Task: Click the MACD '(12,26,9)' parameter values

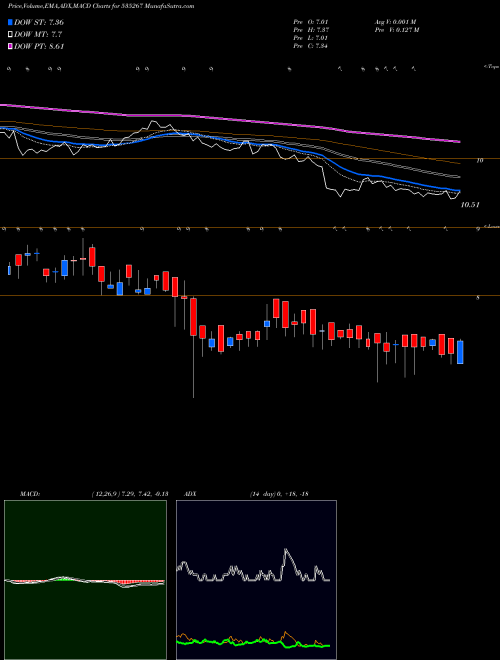Action: [129, 494]
